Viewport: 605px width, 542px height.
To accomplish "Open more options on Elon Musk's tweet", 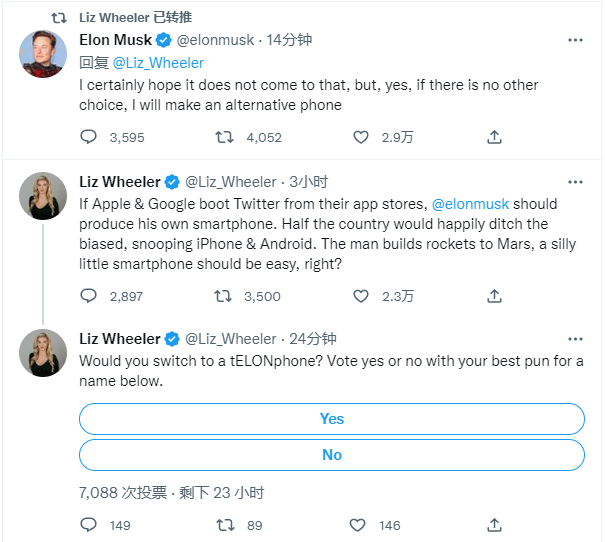I will tap(575, 41).
